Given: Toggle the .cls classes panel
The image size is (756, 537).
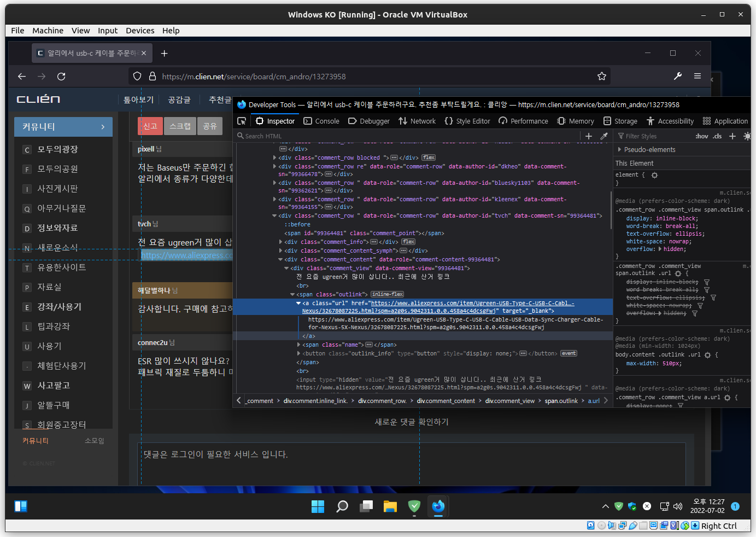Looking at the screenshot, I should [x=717, y=136].
